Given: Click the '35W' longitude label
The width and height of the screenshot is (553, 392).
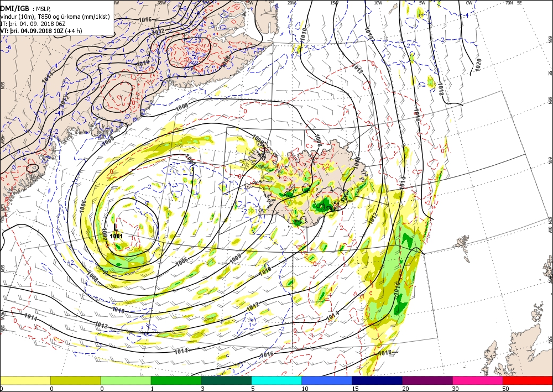Looking at the screenshot, I should [161, 2].
